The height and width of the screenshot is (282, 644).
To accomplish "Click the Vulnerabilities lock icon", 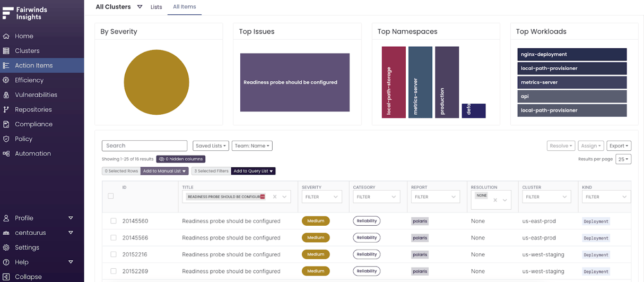I will click(x=6, y=95).
